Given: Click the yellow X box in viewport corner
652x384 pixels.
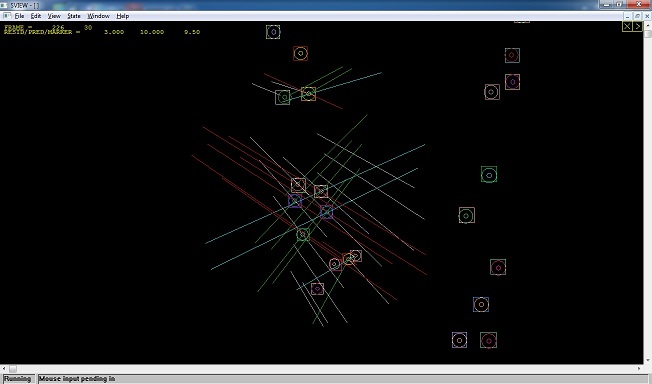Looking at the screenshot, I should click(627, 27).
